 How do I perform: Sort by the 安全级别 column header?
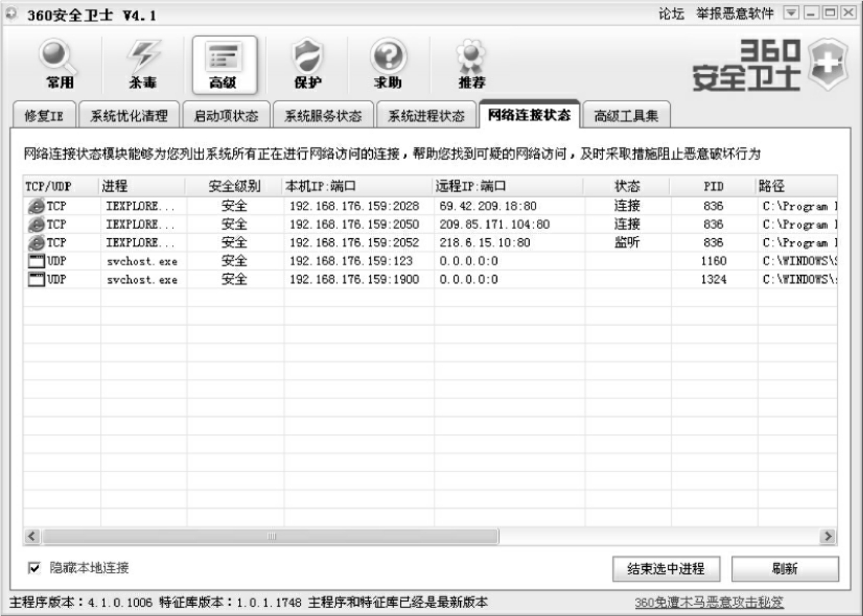click(x=235, y=186)
